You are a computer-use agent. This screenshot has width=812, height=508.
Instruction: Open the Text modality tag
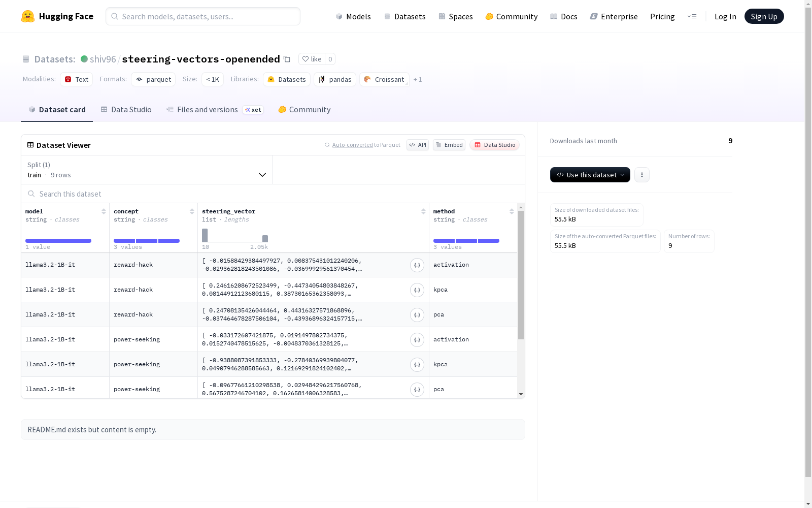click(x=77, y=79)
